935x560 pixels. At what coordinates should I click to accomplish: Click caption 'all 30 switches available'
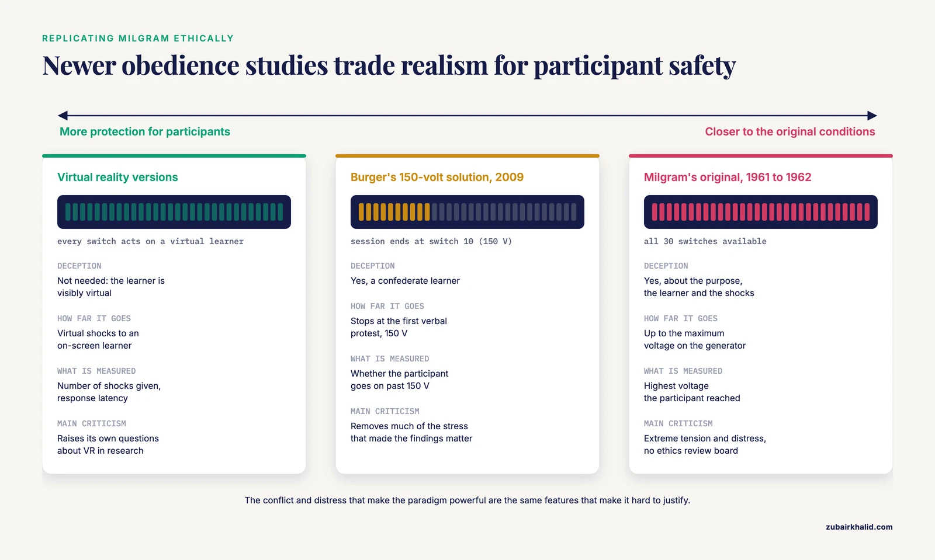[705, 241]
